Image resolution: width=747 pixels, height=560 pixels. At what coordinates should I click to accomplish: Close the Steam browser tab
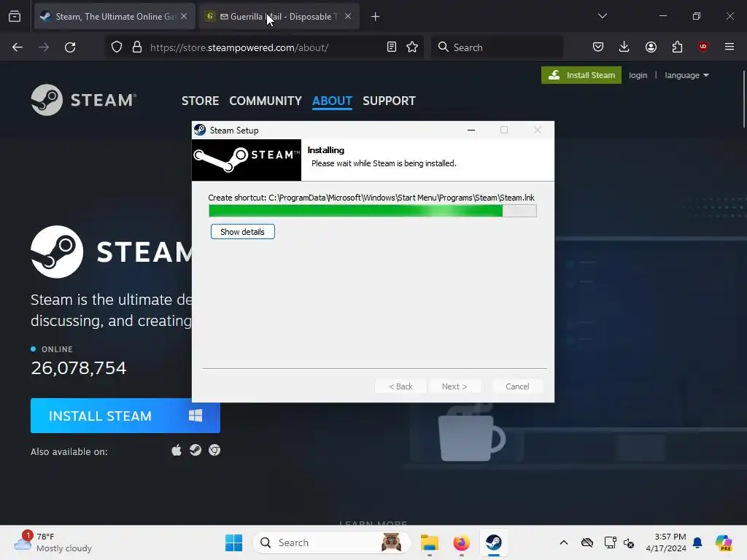(184, 16)
